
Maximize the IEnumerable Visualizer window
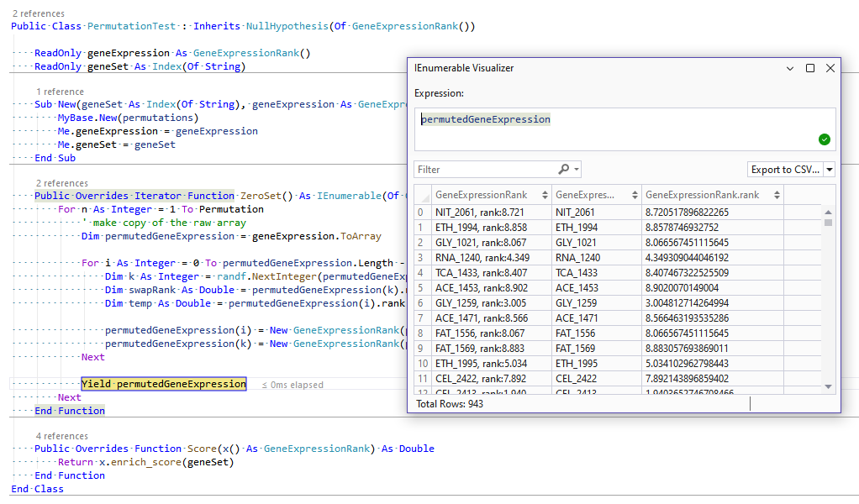pos(810,68)
